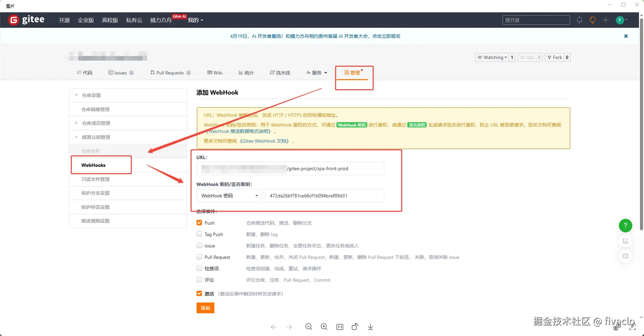Click the green help question button
The image size is (644, 336).
click(x=626, y=226)
